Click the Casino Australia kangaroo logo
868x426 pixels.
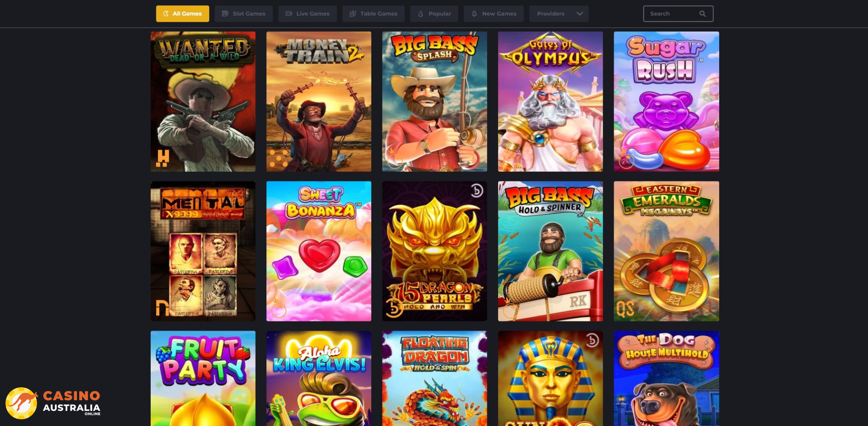tap(21, 403)
